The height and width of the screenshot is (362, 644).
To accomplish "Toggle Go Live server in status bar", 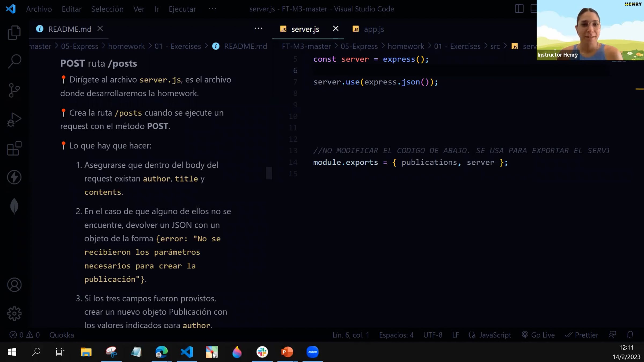I will tap(538, 335).
